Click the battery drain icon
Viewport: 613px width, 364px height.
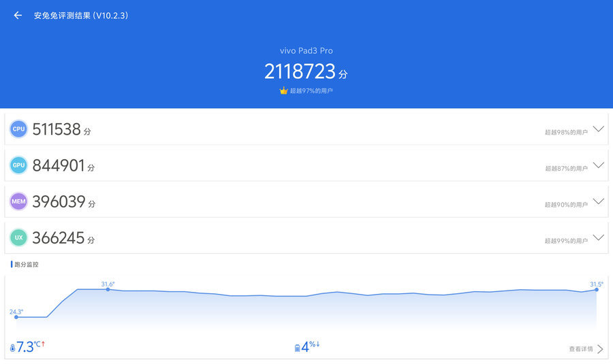pos(297,348)
